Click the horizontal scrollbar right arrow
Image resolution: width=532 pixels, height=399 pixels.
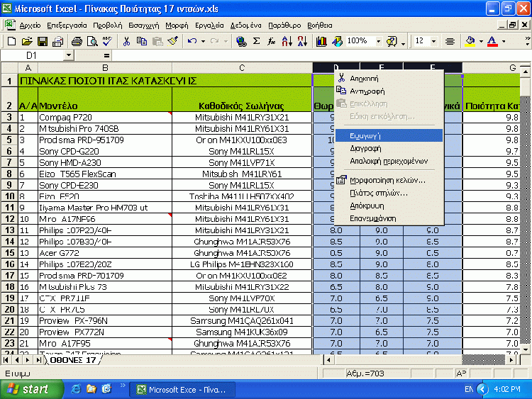511,360
